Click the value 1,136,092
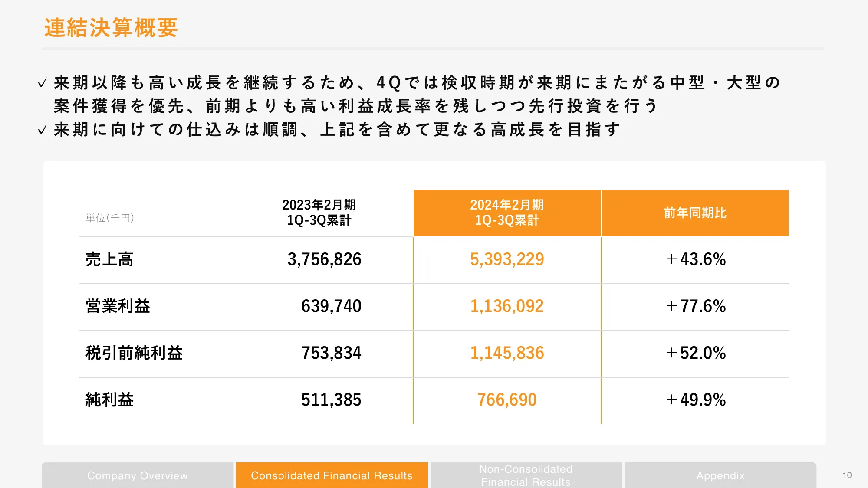Viewport: 868px width, 488px height. point(507,306)
